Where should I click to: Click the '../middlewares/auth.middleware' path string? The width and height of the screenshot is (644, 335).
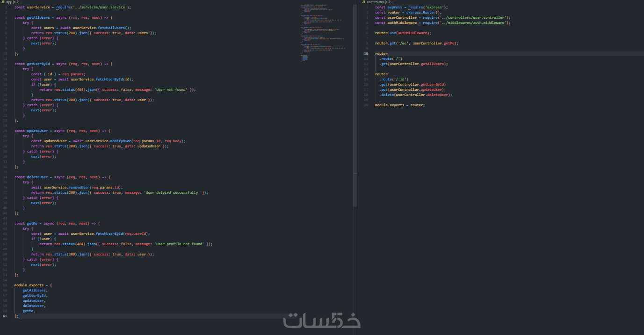(473, 23)
